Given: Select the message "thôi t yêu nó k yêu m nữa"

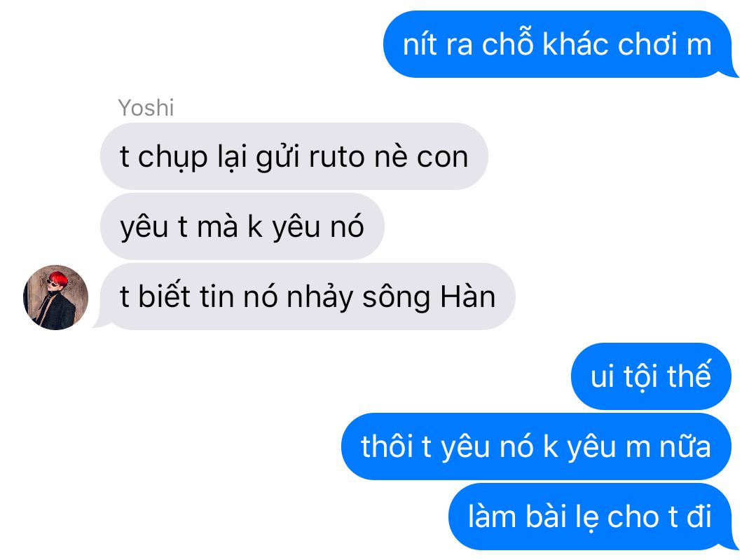Looking at the screenshot, I should (x=536, y=446).
